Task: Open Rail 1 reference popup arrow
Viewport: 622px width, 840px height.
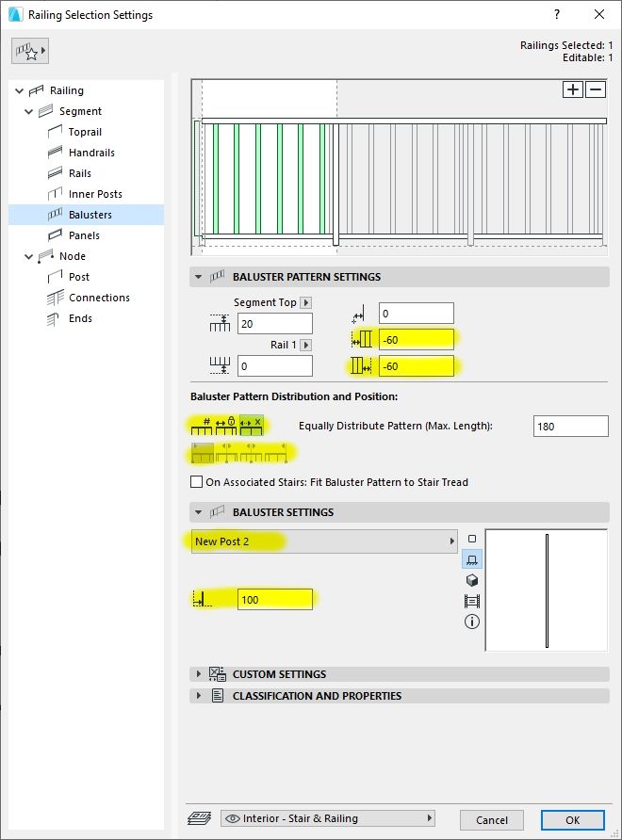Action: (305, 345)
